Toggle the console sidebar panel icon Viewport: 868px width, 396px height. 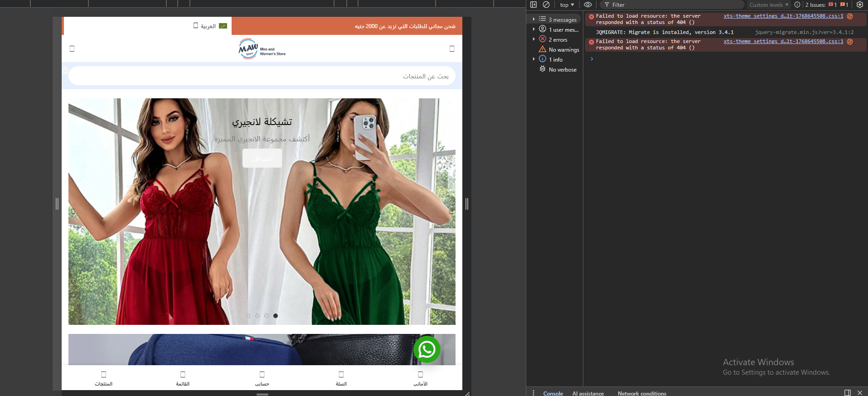click(x=533, y=5)
